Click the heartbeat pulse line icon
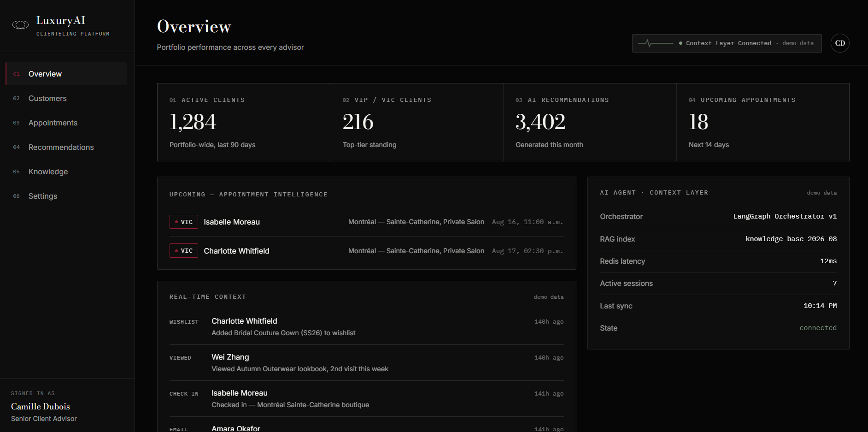This screenshot has width=868, height=432. pyautogui.click(x=656, y=43)
